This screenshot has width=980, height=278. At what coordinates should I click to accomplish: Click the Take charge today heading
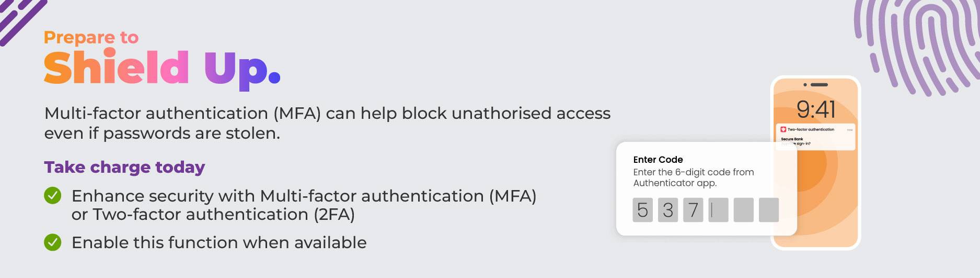[x=124, y=167]
